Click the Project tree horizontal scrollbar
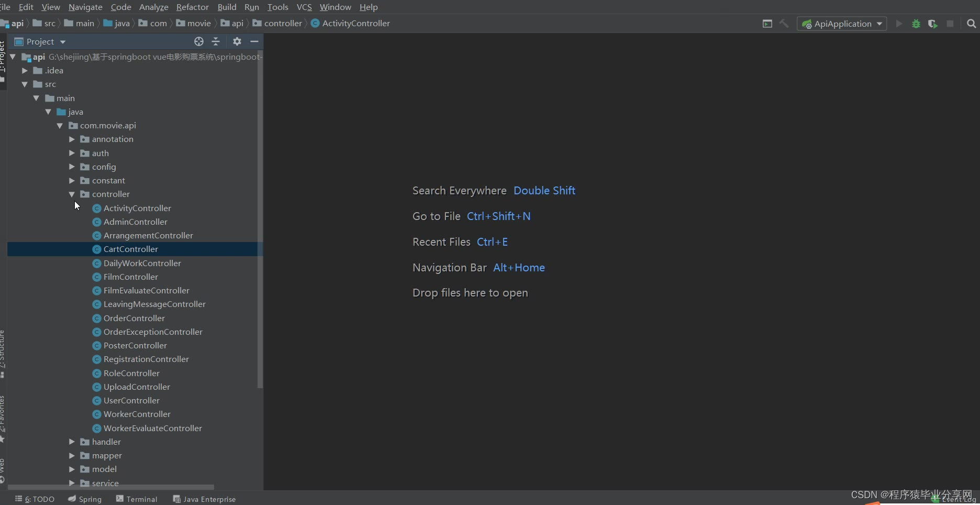Image resolution: width=980 pixels, height=505 pixels. pos(111,487)
